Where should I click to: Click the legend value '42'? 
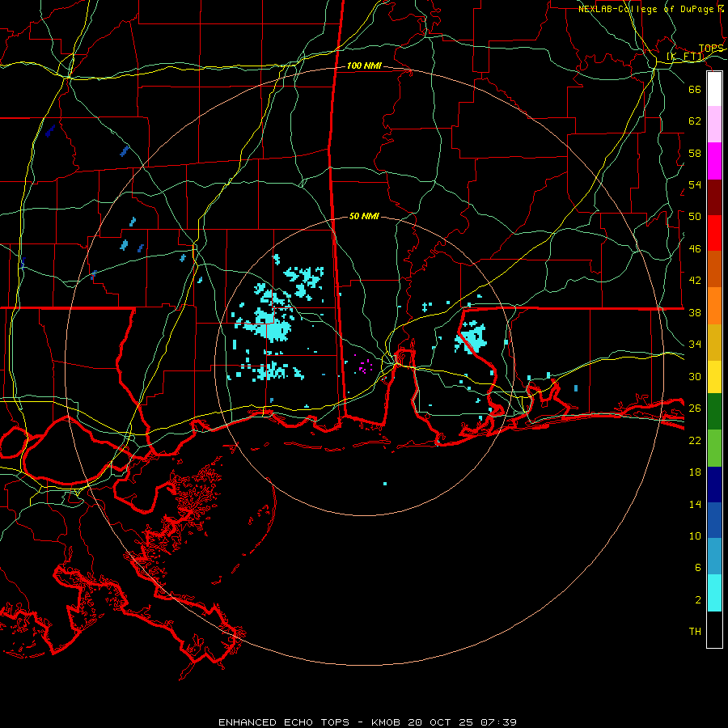695,280
